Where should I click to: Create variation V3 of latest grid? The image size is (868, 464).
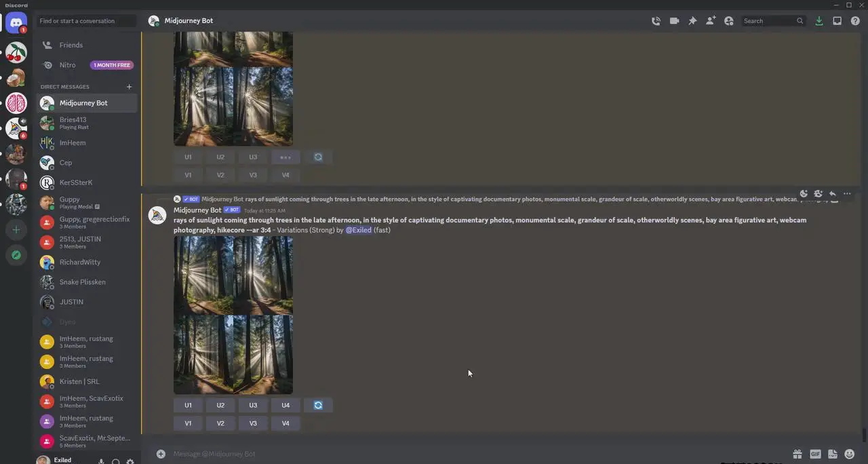[253, 423]
